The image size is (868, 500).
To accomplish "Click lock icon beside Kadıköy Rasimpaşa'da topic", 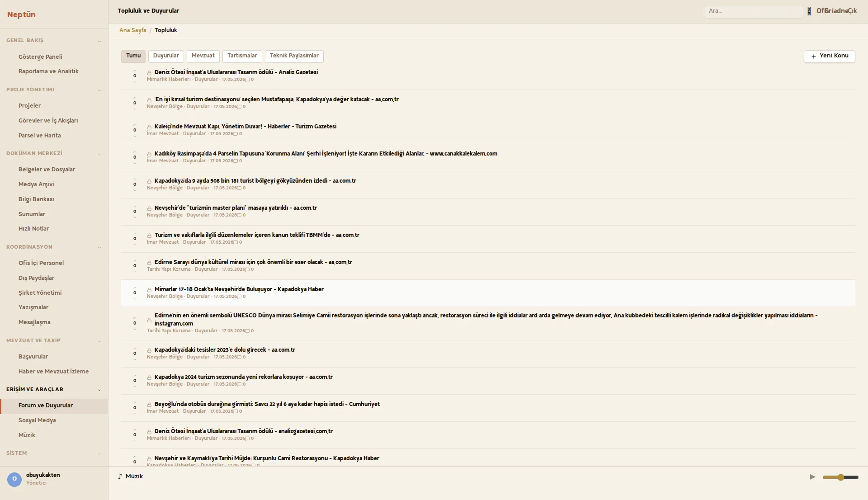I will click(x=149, y=154).
